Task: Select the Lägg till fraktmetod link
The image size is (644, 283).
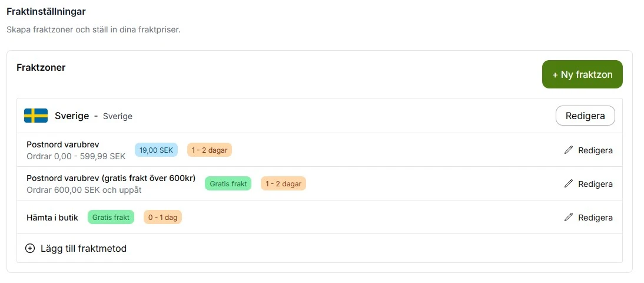Action: click(84, 248)
